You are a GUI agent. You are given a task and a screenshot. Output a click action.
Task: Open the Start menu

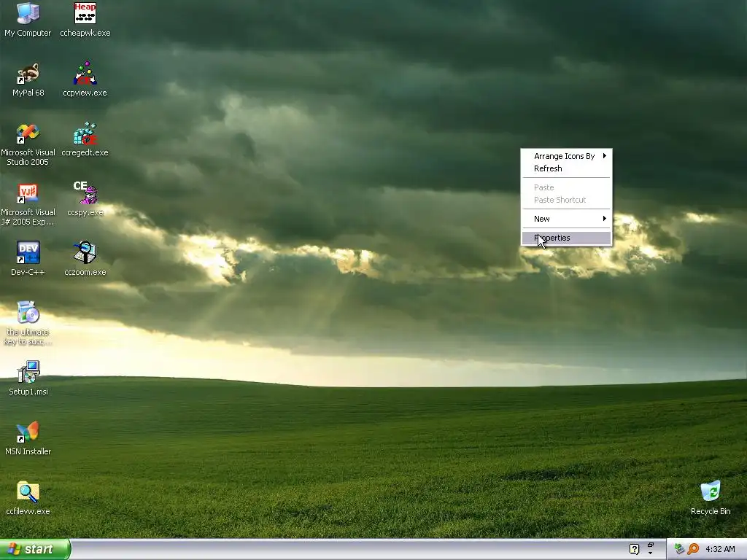[x=35, y=549]
